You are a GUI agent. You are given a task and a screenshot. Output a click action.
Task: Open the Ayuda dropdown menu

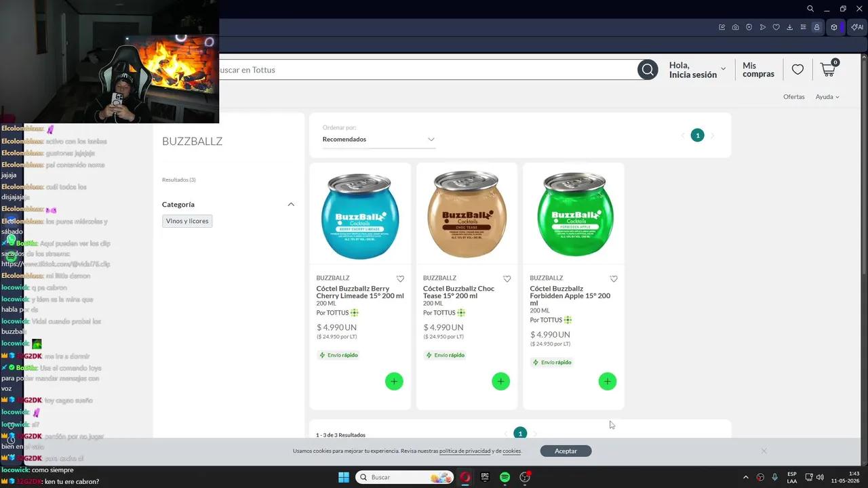(x=827, y=97)
